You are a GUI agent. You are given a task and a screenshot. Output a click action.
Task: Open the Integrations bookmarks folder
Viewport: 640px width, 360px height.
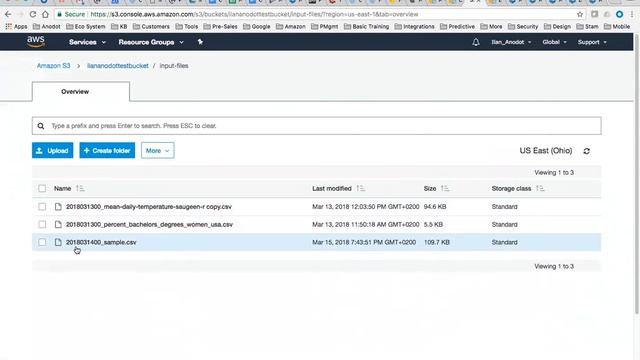414,27
